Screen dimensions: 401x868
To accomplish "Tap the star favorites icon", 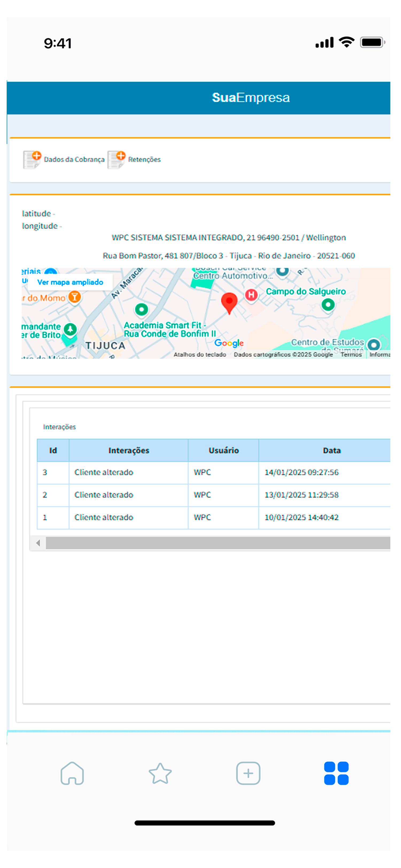I will pos(160,773).
